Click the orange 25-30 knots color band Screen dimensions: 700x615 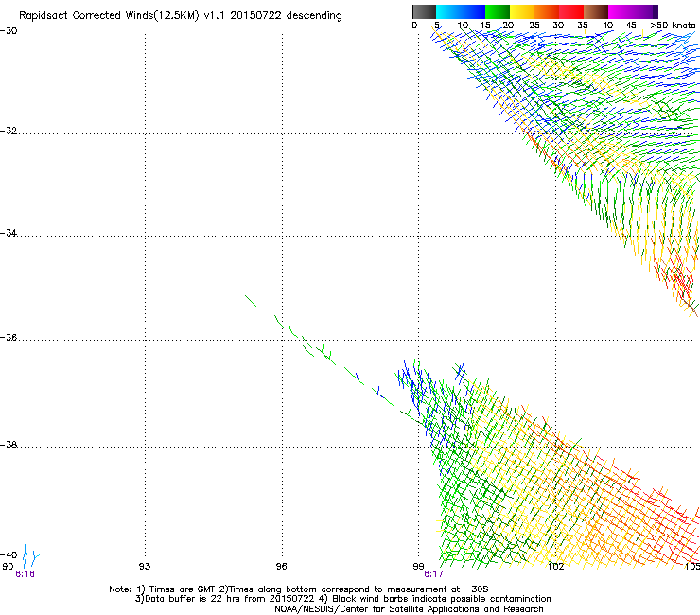tap(547, 11)
